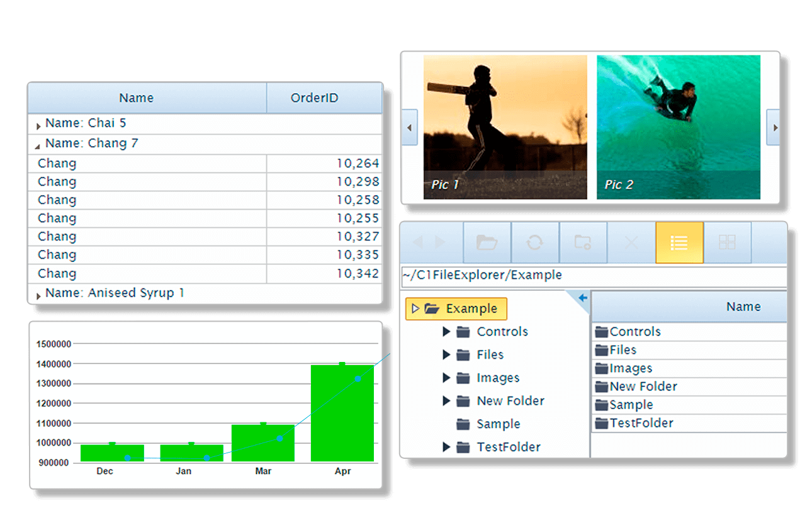Click the open folder toolbar icon
This screenshot has width=812, height=530.
click(487, 242)
